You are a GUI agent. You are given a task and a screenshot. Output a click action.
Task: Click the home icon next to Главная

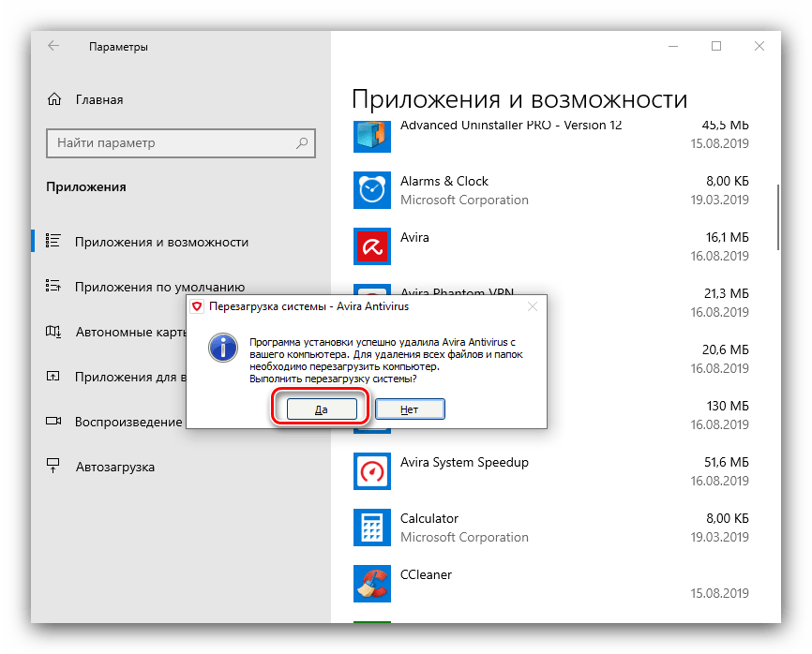(54, 100)
